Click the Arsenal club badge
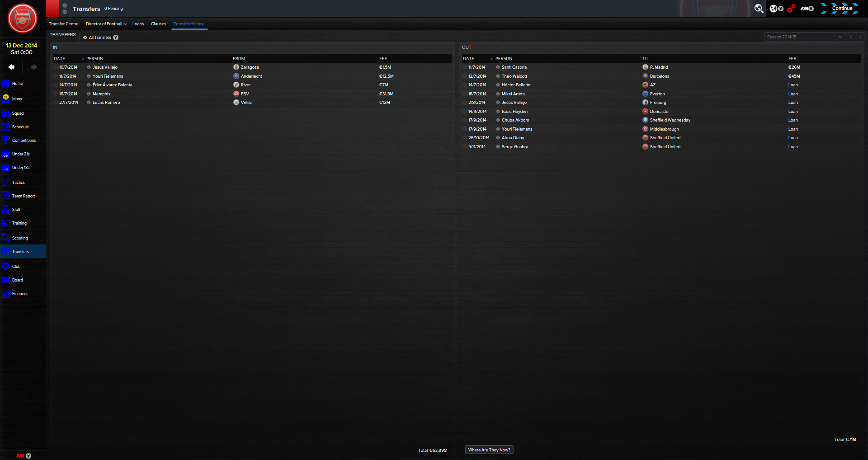This screenshot has width=868, height=460. [x=23, y=19]
